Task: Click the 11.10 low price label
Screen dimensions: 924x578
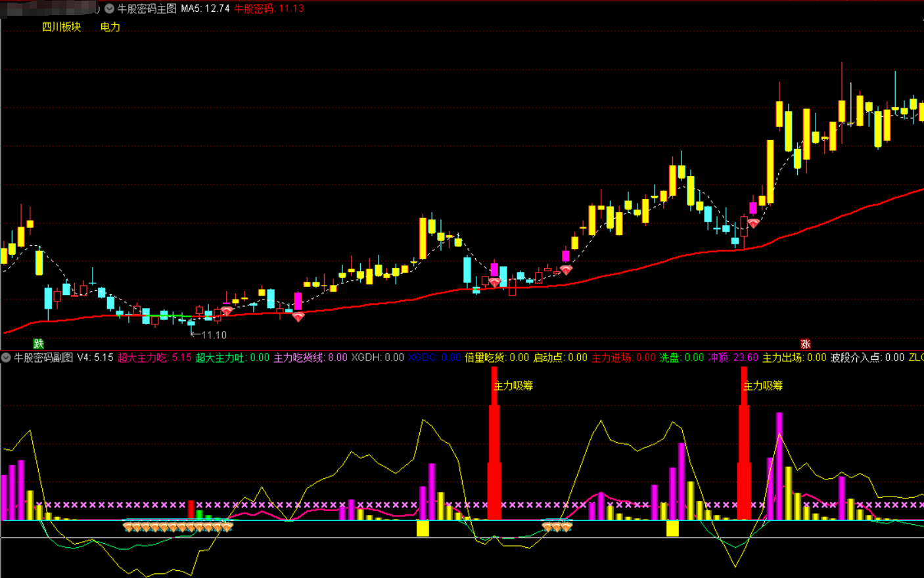Action: coord(214,335)
